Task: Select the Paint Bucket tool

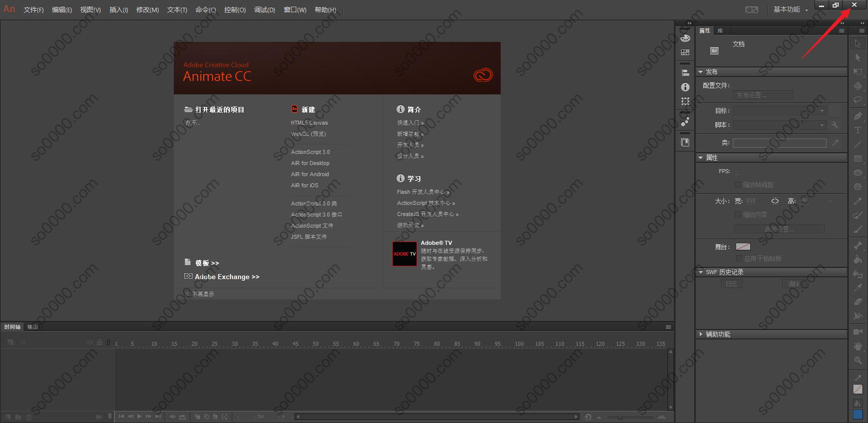Action: [x=857, y=259]
